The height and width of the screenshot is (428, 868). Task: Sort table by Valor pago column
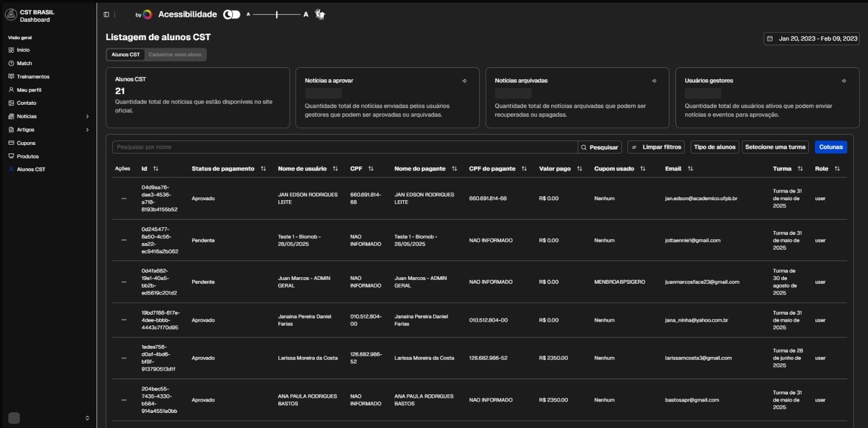[579, 169]
